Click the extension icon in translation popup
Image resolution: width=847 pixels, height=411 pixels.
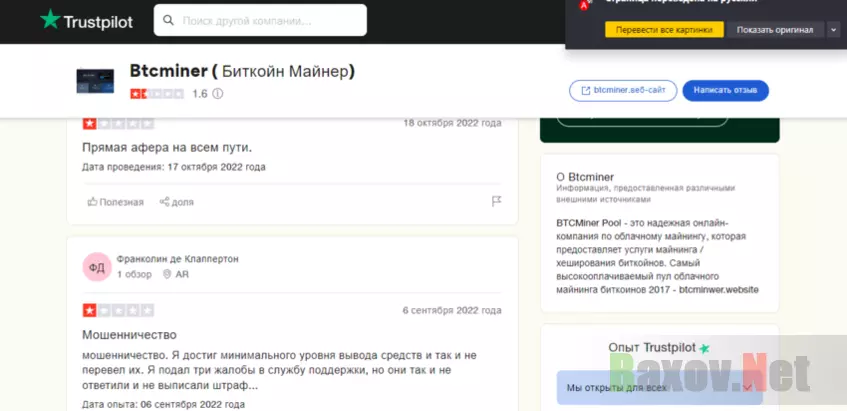[583, 4]
